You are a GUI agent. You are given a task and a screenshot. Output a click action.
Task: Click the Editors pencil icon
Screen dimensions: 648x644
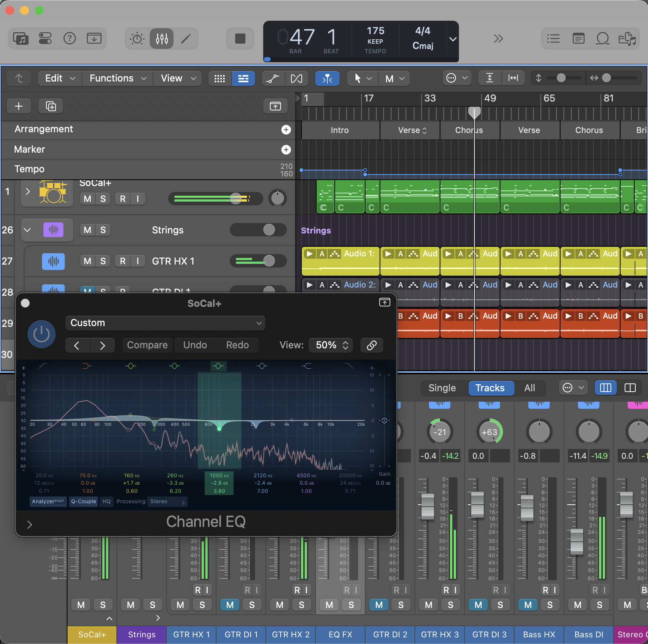pos(186,39)
